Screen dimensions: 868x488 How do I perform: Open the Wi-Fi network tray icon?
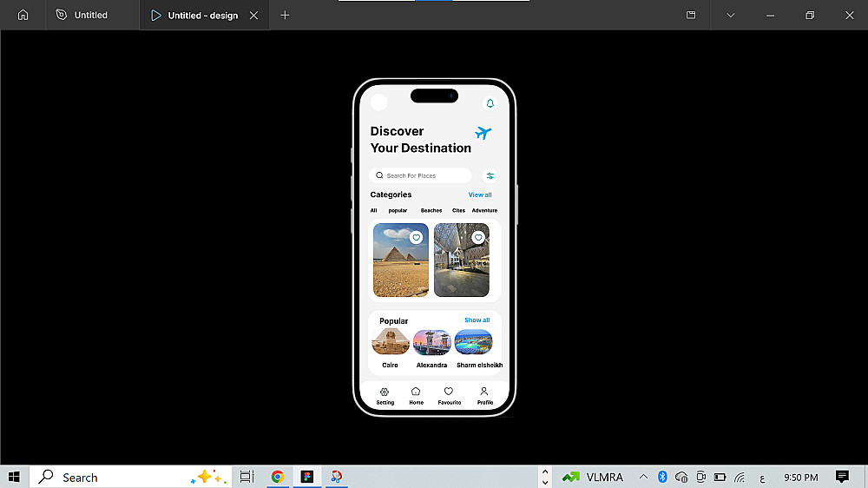740,477
